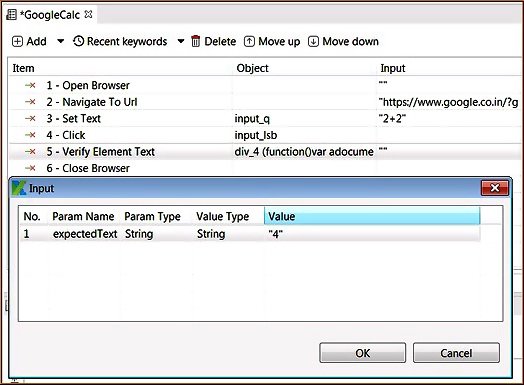Select the GoogleCalc tab
This screenshot has width=524, height=385.
click(x=49, y=15)
